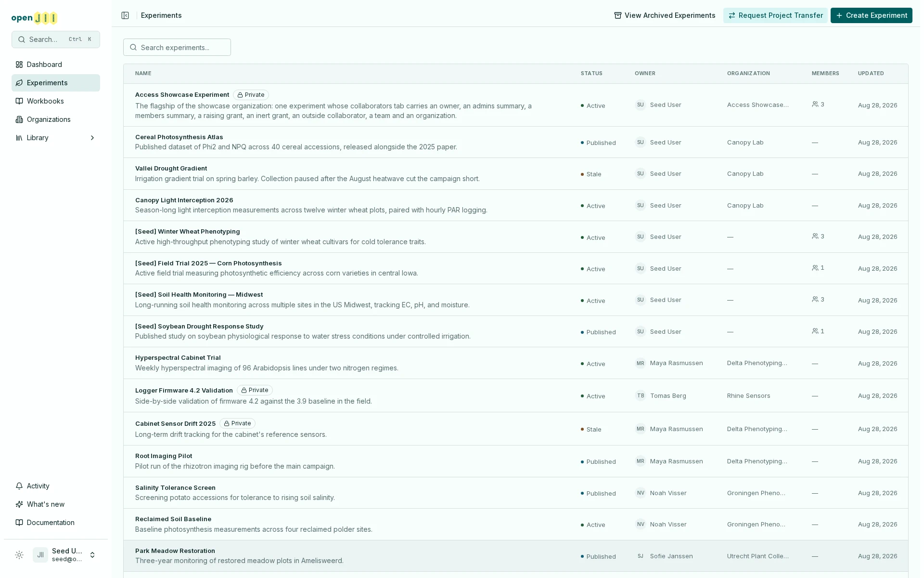Click members icon in Soil Health Monitoring row
This screenshot has height=578, width=924.
pyautogui.click(x=815, y=299)
